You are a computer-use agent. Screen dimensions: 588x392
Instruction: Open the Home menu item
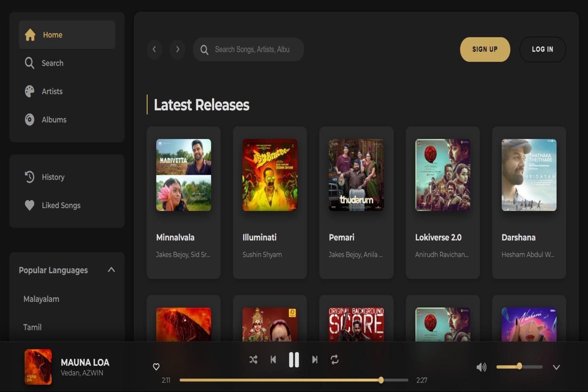coord(67,35)
